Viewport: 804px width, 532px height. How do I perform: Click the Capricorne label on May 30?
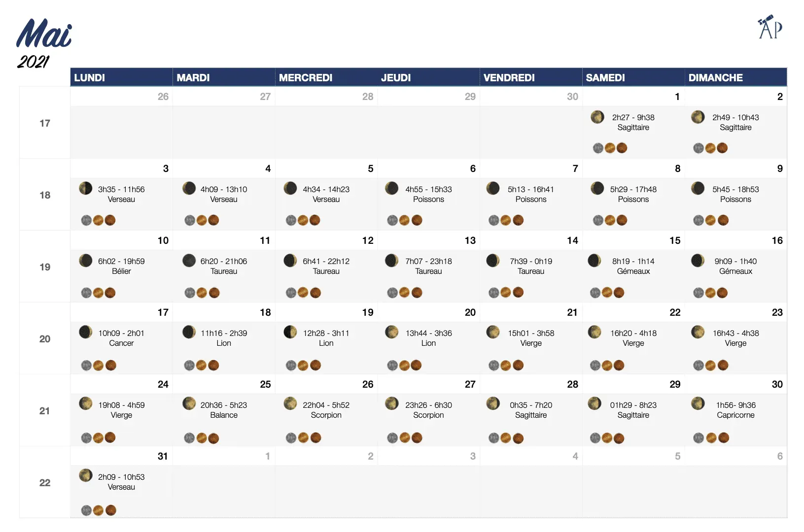[735, 415]
